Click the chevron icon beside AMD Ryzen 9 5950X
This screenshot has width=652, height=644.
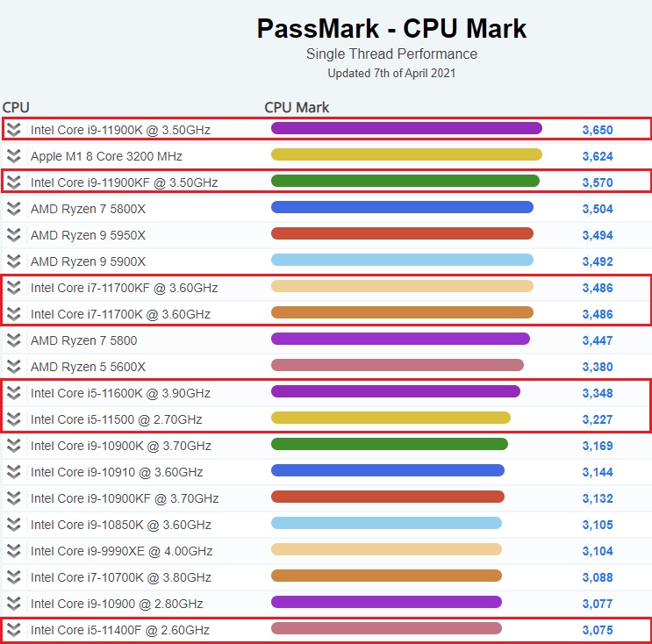(14, 235)
